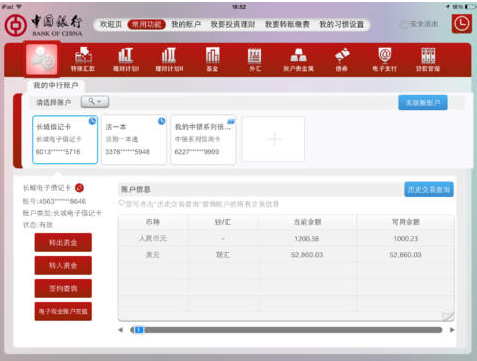The width and height of the screenshot is (477, 361).
Task: Click the 电子现金账户充值 button
Action: (x=63, y=311)
